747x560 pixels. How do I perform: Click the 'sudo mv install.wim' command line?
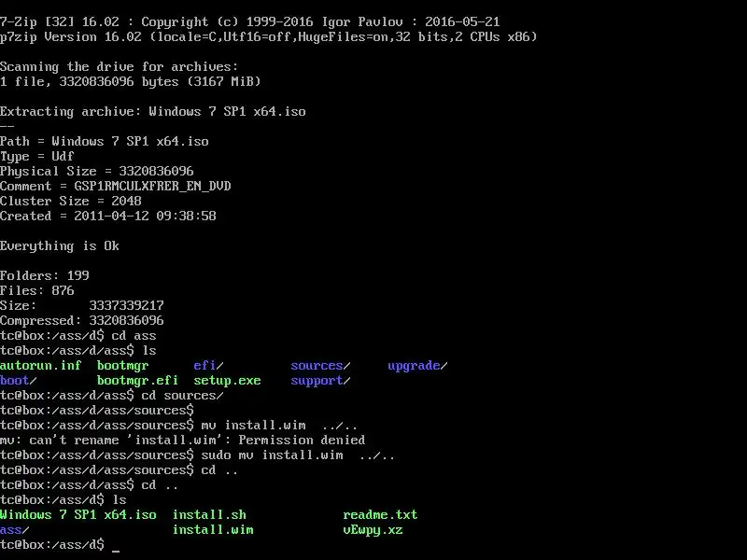pyautogui.click(x=197, y=455)
